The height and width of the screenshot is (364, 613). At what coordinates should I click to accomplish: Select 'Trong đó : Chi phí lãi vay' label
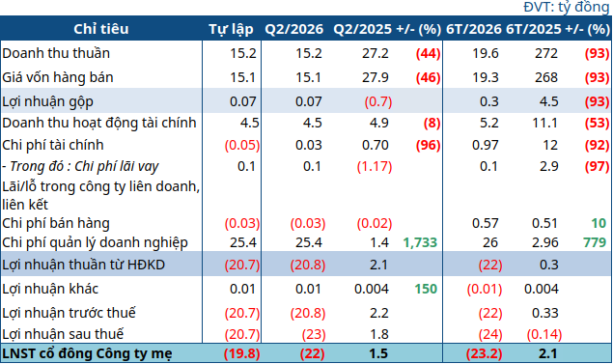(x=80, y=167)
